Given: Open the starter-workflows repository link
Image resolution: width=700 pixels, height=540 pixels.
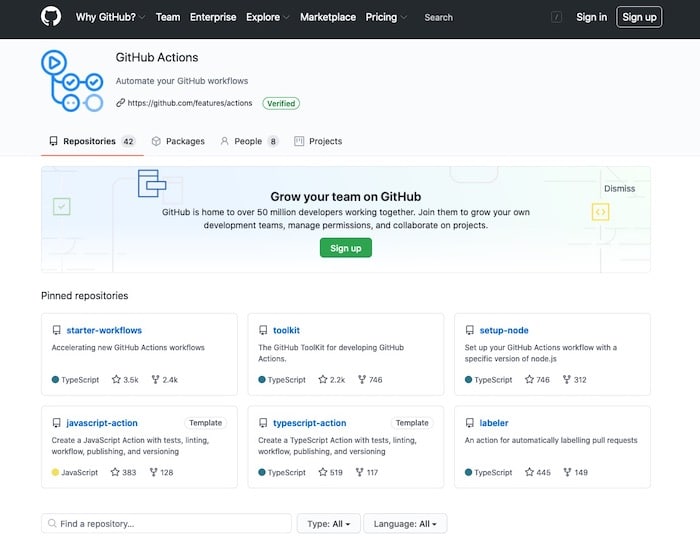Looking at the screenshot, I should click(104, 330).
